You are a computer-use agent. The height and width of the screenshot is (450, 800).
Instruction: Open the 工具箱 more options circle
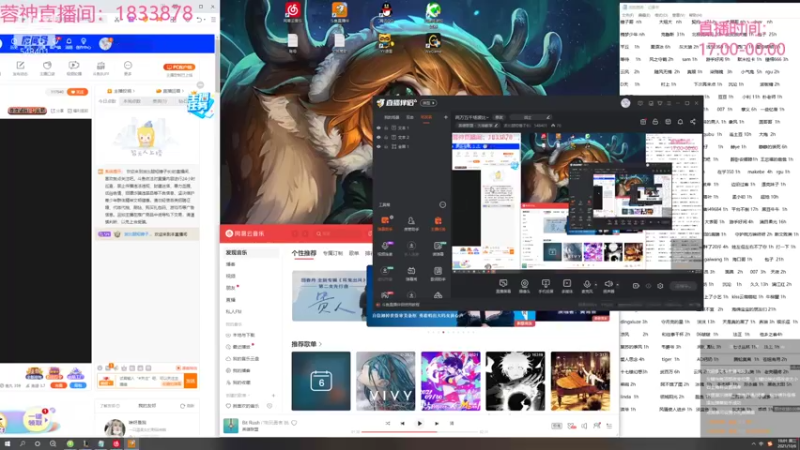[442, 205]
